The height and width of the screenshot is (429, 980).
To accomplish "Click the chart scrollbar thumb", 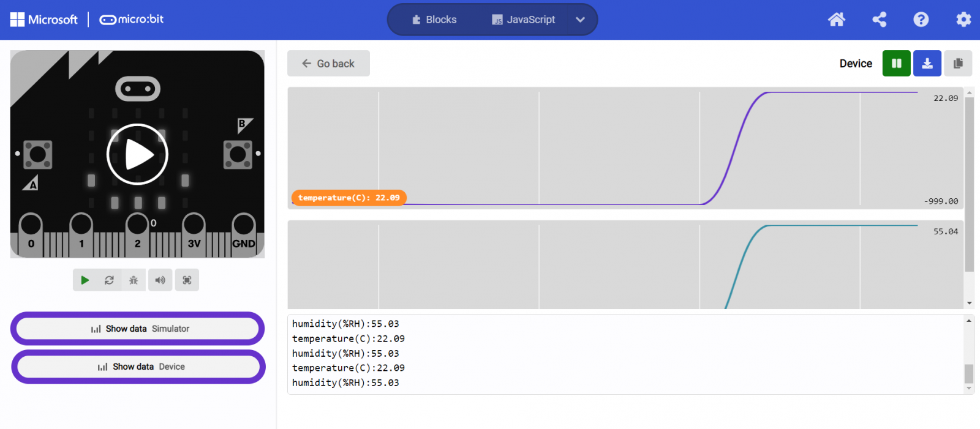I will pyautogui.click(x=970, y=184).
